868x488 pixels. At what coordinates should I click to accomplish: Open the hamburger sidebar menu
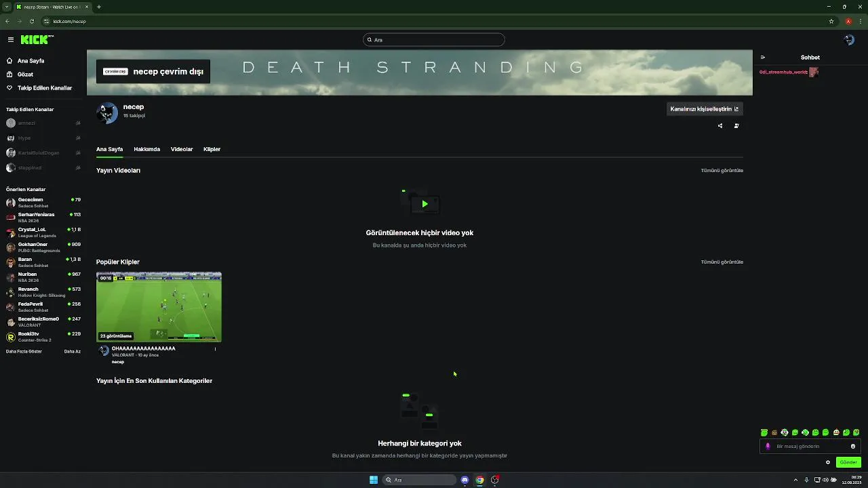click(11, 40)
